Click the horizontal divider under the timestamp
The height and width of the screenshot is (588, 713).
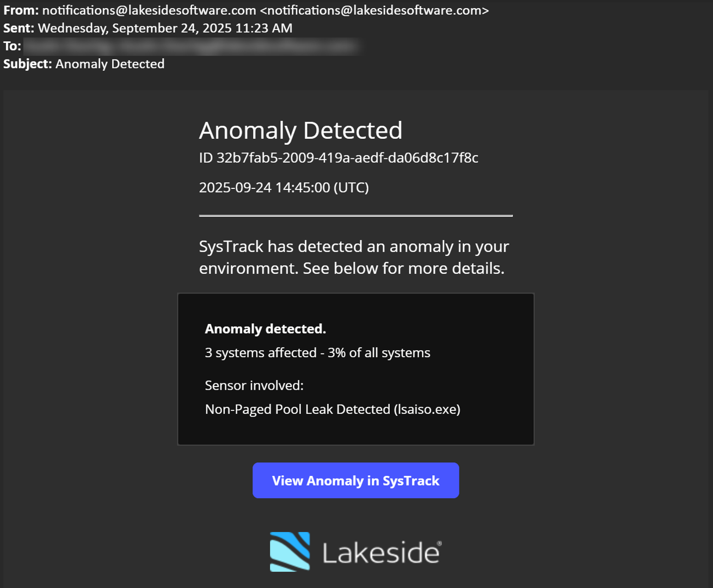pos(355,216)
